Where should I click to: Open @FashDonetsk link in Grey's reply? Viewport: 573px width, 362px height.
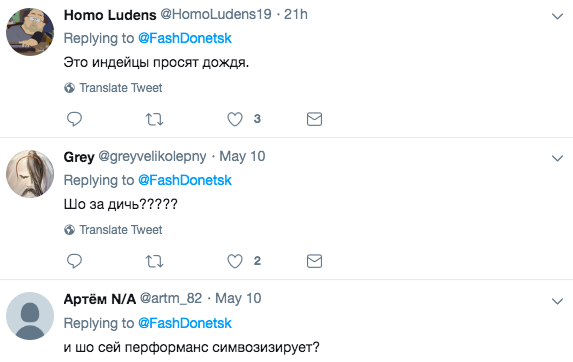185,180
